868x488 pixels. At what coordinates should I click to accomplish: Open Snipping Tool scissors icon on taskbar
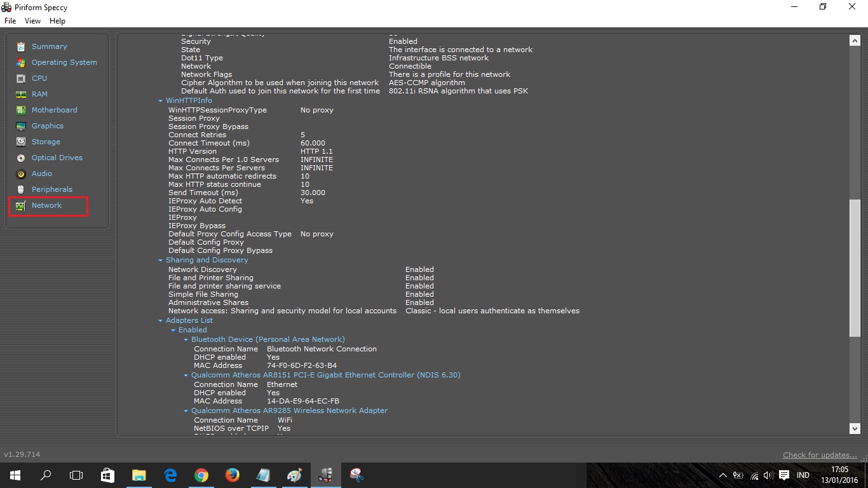pyautogui.click(x=357, y=475)
